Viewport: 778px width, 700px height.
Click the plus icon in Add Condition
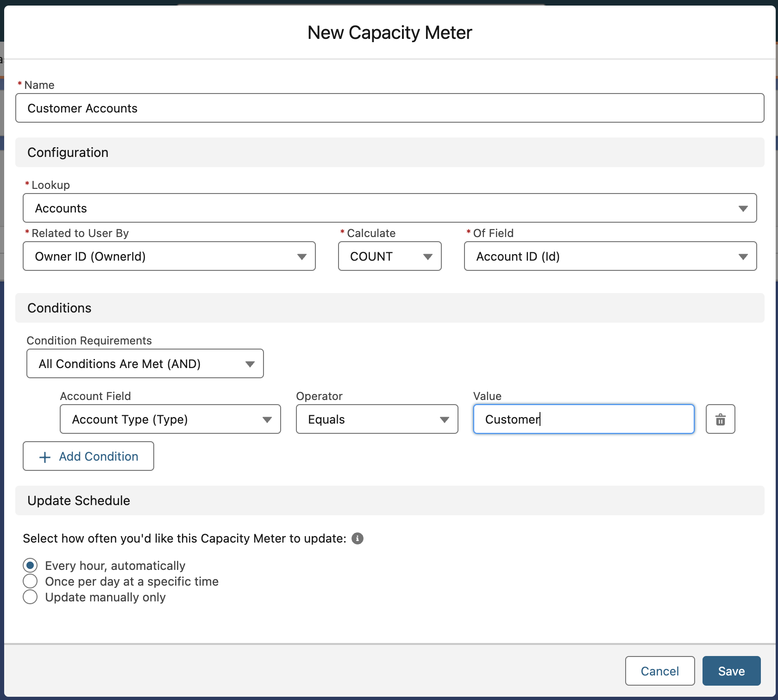45,457
